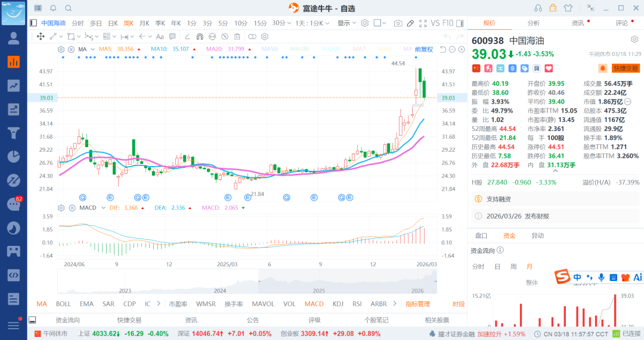Open MA indicator settings gear
The image size is (644, 340).
coord(61,49)
